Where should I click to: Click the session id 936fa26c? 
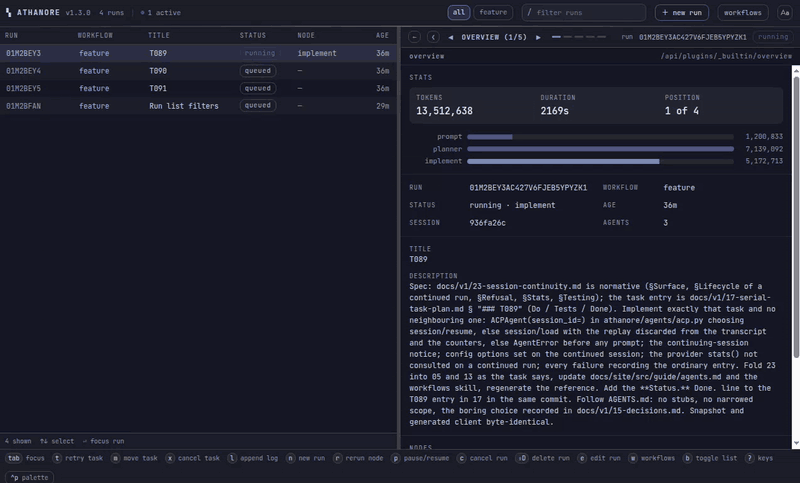click(487, 223)
